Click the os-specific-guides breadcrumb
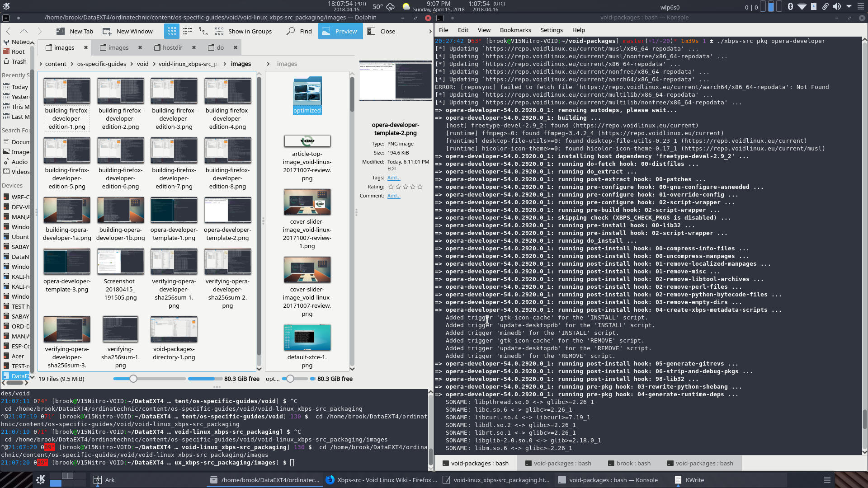This screenshot has width=868, height=488. coord(102,64)
